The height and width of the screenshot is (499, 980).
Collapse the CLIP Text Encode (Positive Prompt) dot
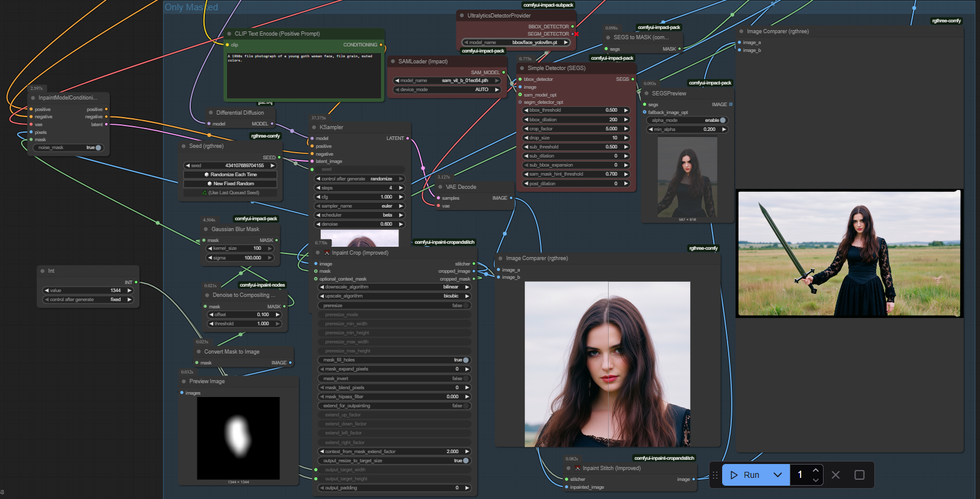(229, 34)
